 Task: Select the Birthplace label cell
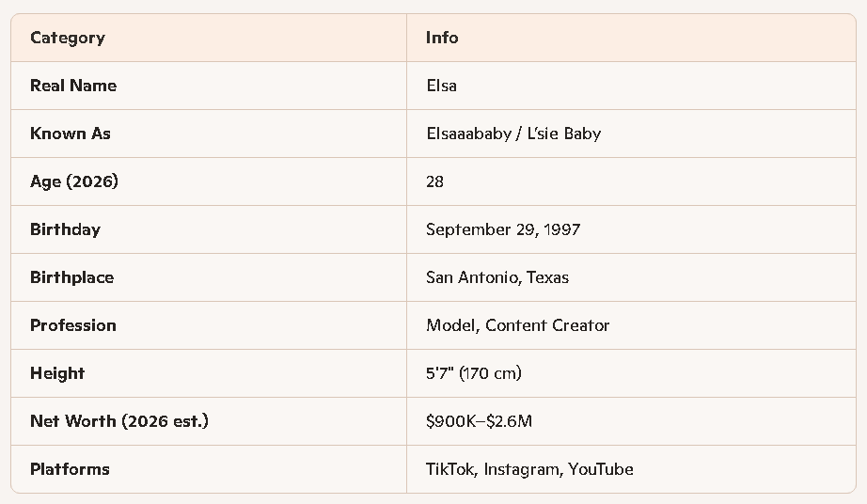71,277
